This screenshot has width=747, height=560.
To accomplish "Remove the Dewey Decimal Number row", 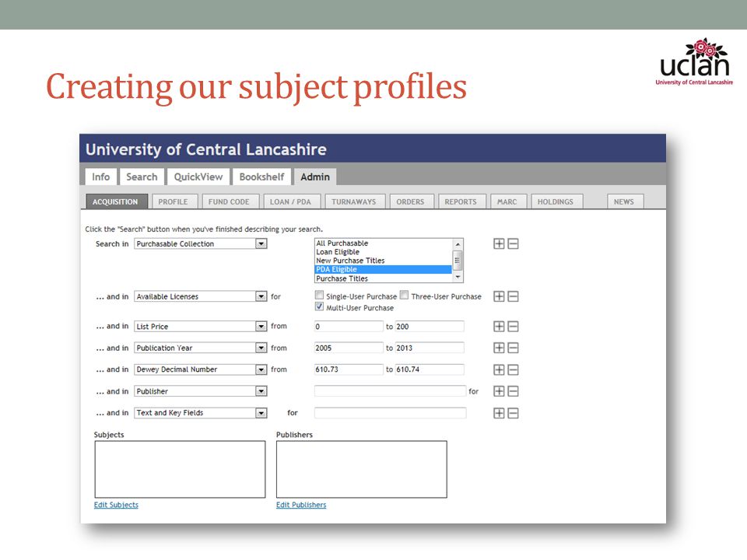I will (x=513, y=370).
